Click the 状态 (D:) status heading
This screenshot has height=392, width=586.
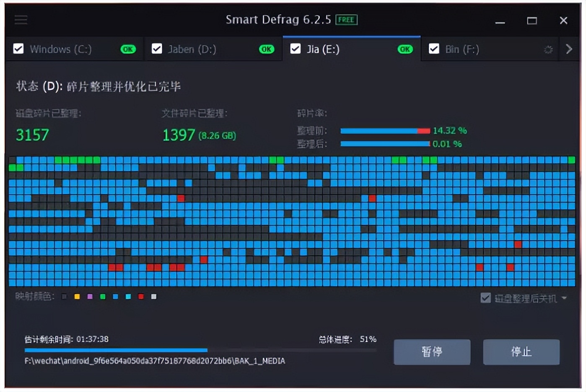(x=99, y=86)
